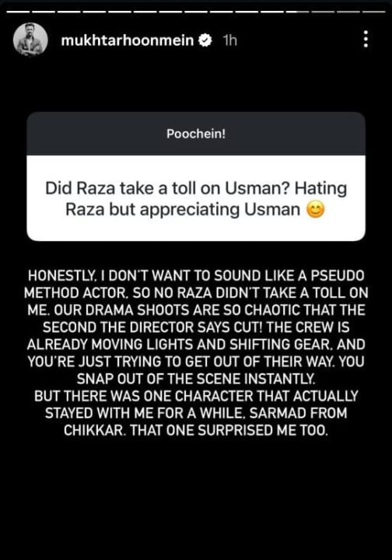
Task: Tap the line 'SNAP OUT OF THE SCENE INSTANTLY'
Action: (196, 379)
